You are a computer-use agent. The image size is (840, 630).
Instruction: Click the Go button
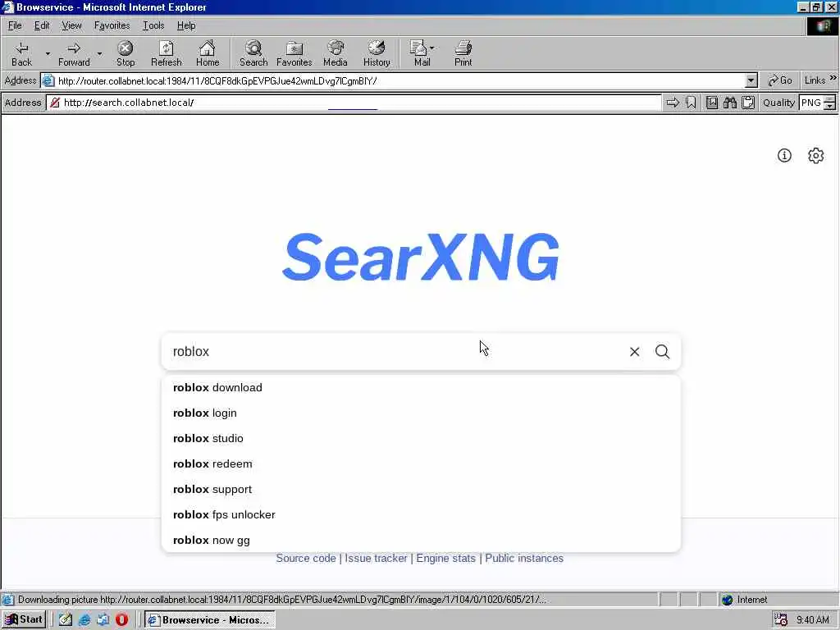(780, 80)
